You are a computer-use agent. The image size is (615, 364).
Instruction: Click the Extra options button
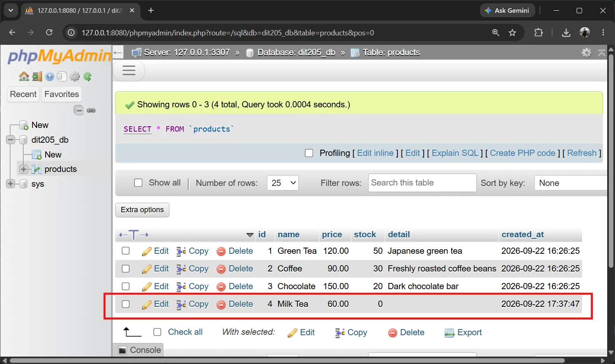pos(142,210)
